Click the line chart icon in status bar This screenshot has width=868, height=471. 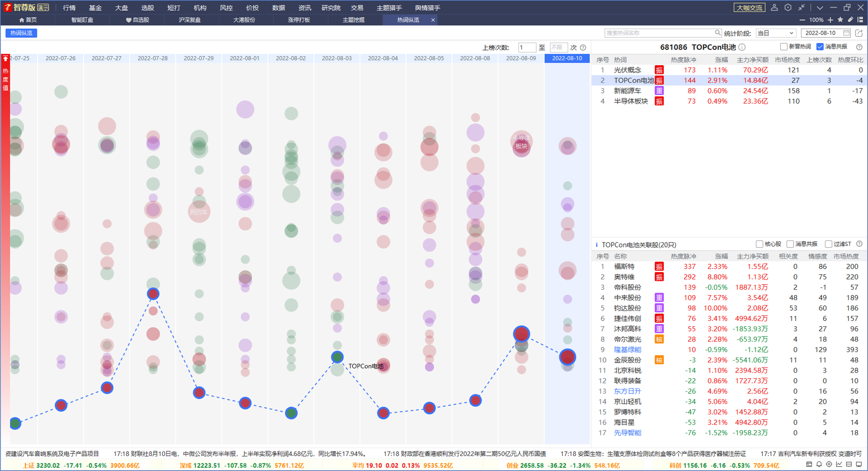[x=839, y=464]
